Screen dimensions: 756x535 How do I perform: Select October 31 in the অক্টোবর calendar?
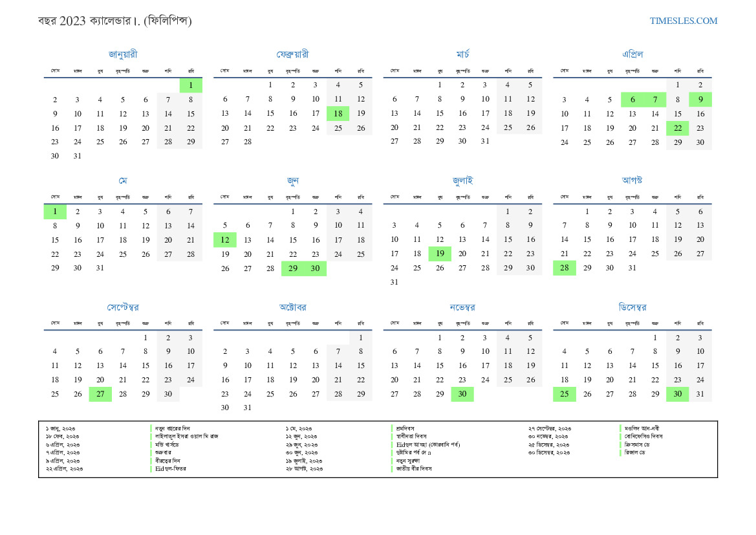pos(248,408)
